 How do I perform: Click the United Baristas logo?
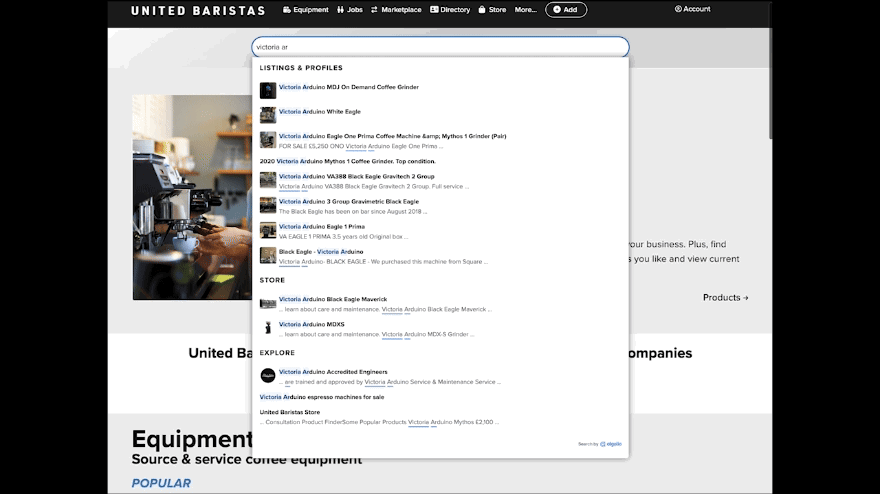click(x=198, y=11)
